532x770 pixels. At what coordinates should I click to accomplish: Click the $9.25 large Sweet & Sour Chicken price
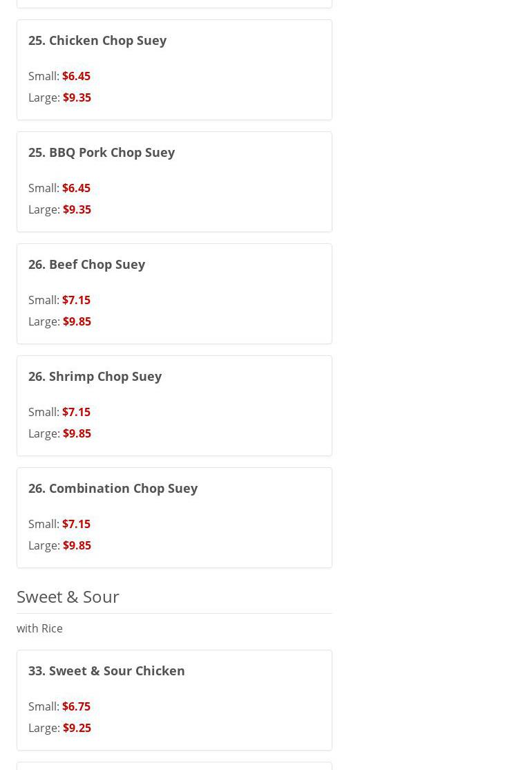(77, 728)
